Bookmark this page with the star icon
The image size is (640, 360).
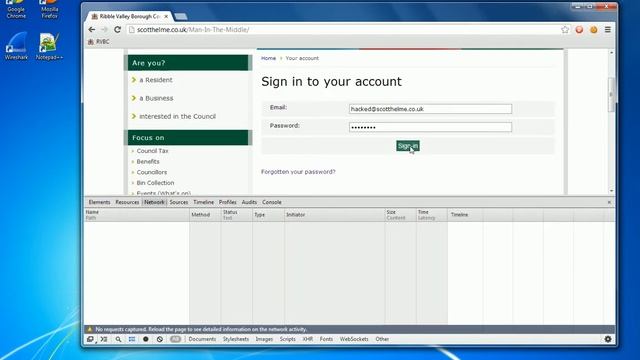(565, 29)
